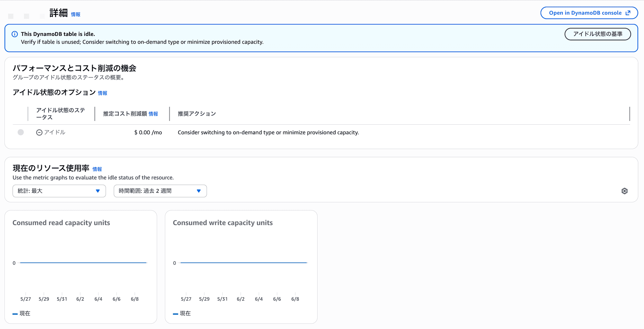Click the 推奨アクション column header
Viewport: 644px width, 329px height.
[x=197, y=114]
